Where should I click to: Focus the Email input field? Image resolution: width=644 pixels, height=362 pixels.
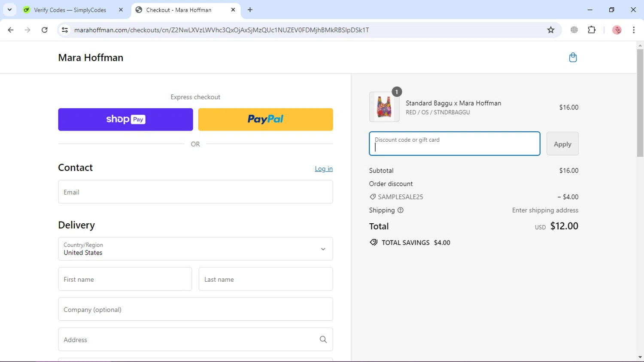coord(195,192)
